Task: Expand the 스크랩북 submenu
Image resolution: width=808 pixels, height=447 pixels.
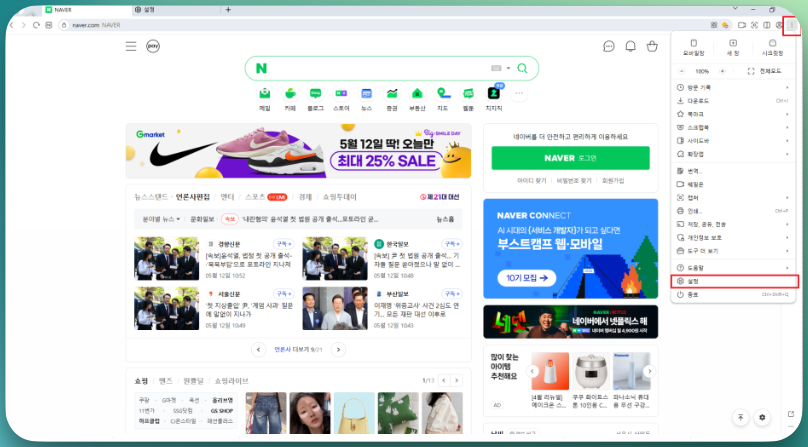Action: click(733, 127)
